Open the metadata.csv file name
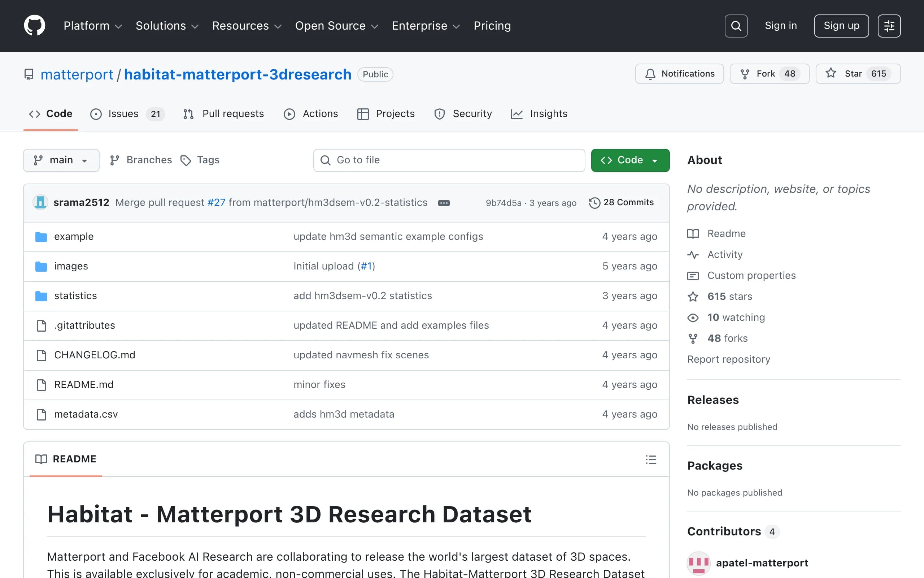This screenshot has width=924, height=578. (86, 414)
